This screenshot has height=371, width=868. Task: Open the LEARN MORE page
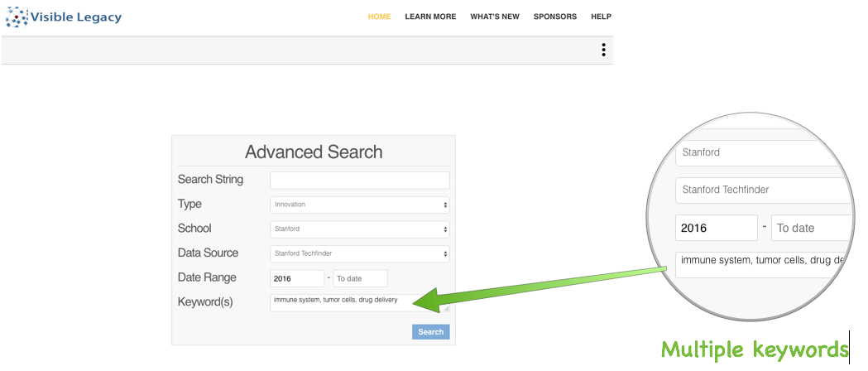(x=430, y=17)
